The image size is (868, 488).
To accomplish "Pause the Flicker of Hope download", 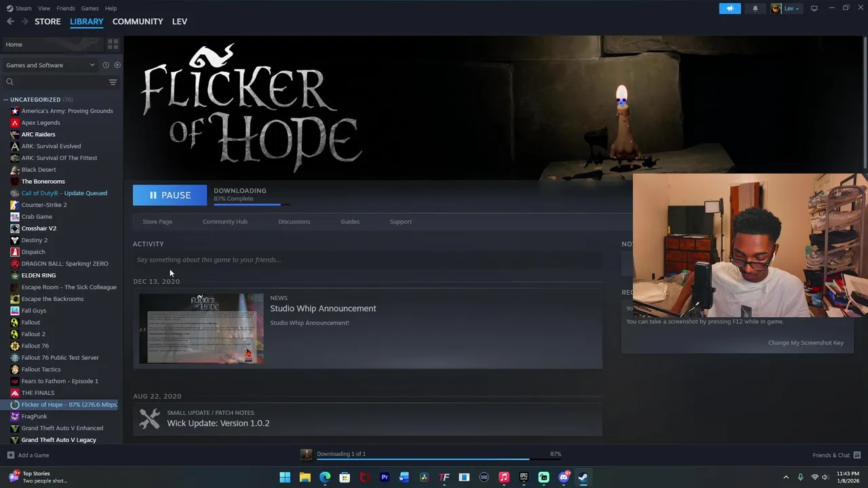I will (170, 195).
